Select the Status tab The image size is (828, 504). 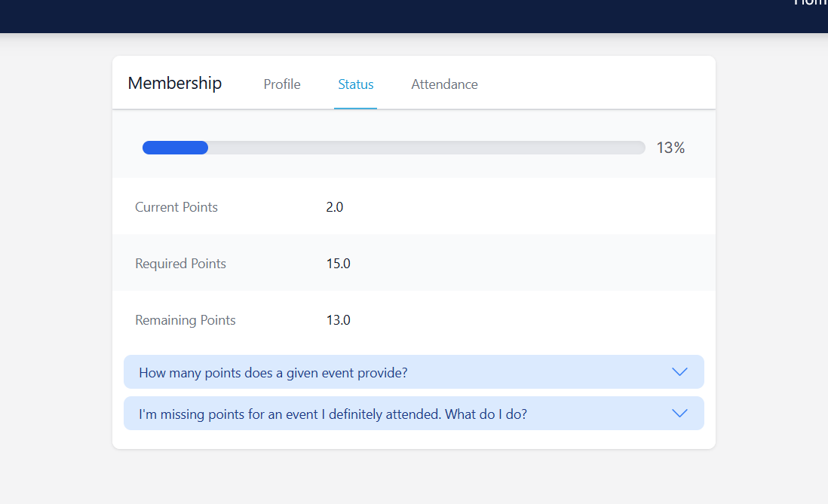pos(356,84)
